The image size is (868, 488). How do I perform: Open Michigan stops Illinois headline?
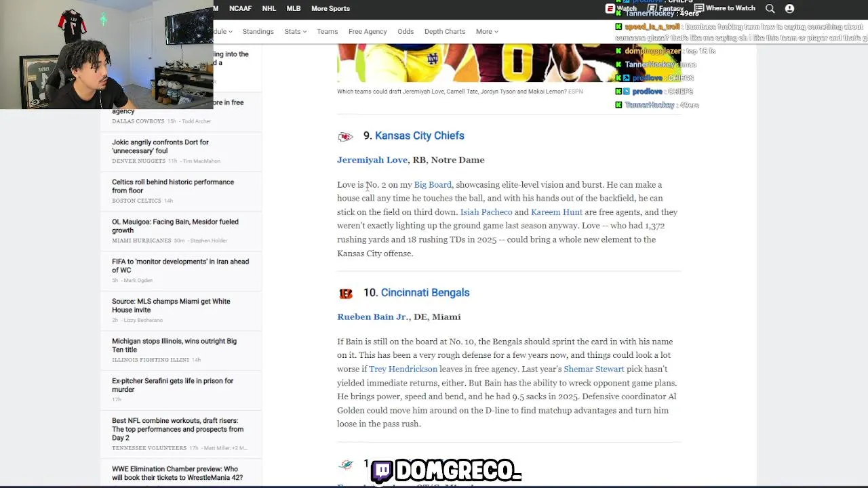[x=174, y=345]
